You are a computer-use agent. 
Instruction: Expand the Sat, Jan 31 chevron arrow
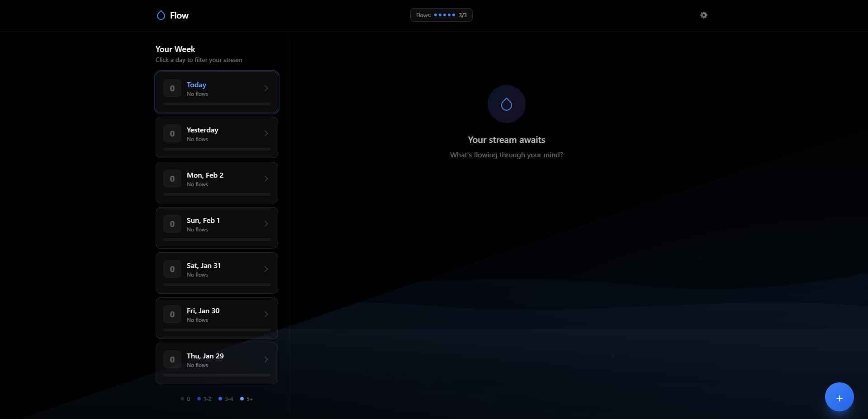click(x=266, y=269)
